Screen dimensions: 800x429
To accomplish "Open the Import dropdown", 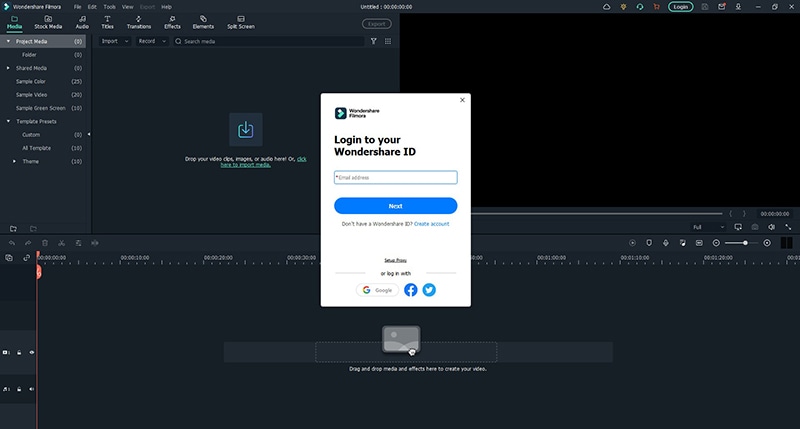I will pos(114,41).
